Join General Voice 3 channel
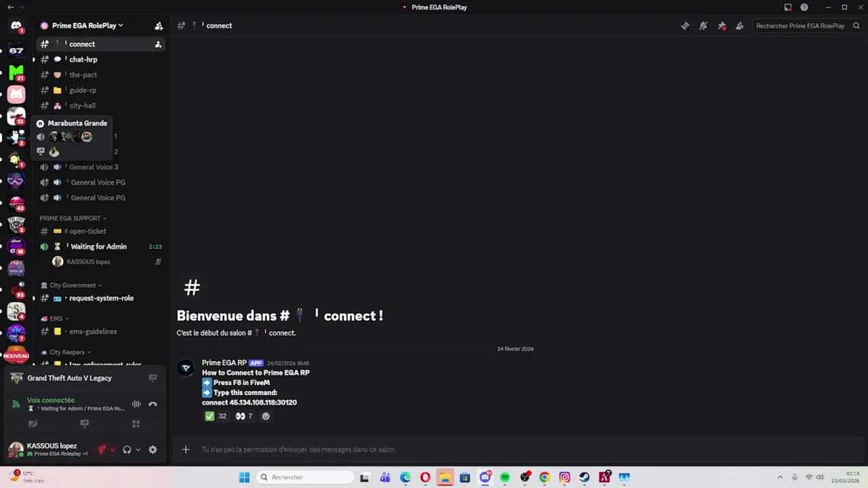 pos(100,167)
